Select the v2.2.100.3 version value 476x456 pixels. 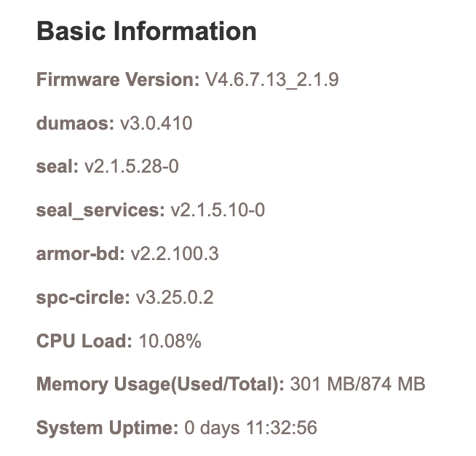click(175, 254)
